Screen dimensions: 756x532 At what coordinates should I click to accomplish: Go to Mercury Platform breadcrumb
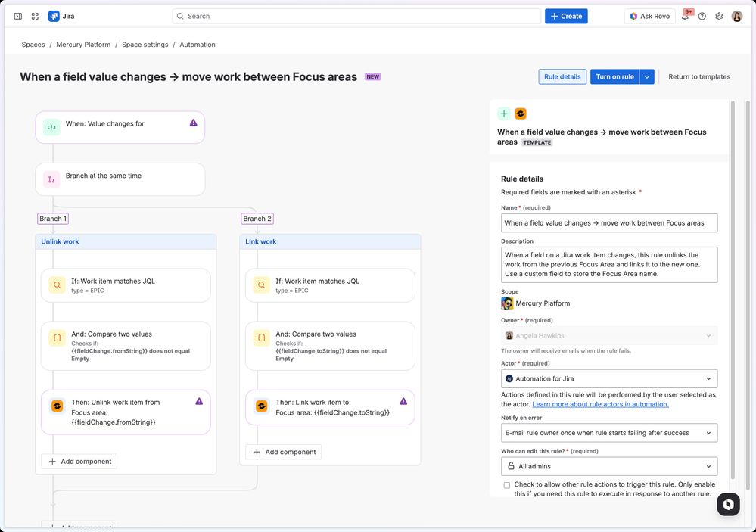click(x=83, y=45)
